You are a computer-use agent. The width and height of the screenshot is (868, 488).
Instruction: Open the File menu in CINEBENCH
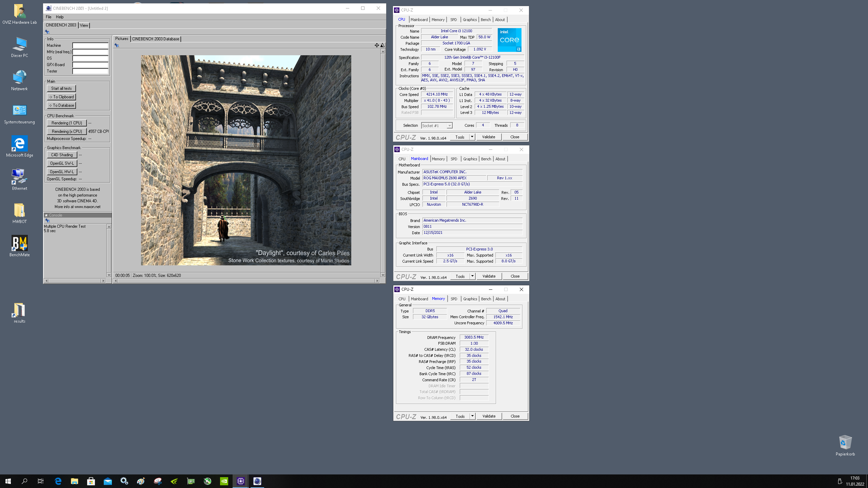point(48,17)
